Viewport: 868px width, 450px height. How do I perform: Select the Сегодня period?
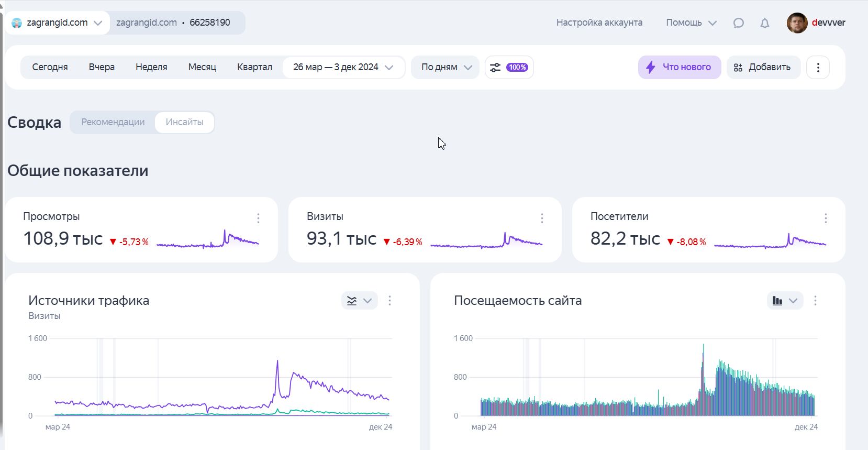pyautogui.click(x=50, y=67)
